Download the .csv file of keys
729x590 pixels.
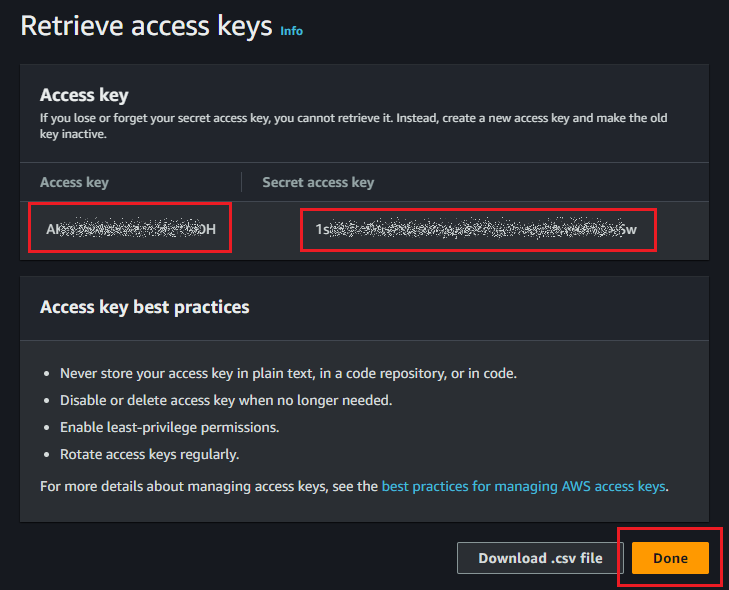pos(540,558)
